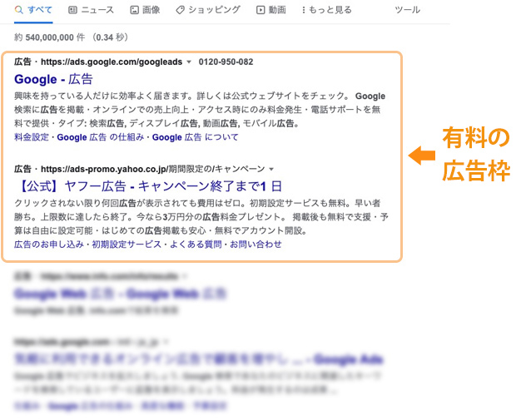
Task: Expand dropdown arrow next to ads-promo.yahoo.co.jp URL
Action: pos(271,169)
